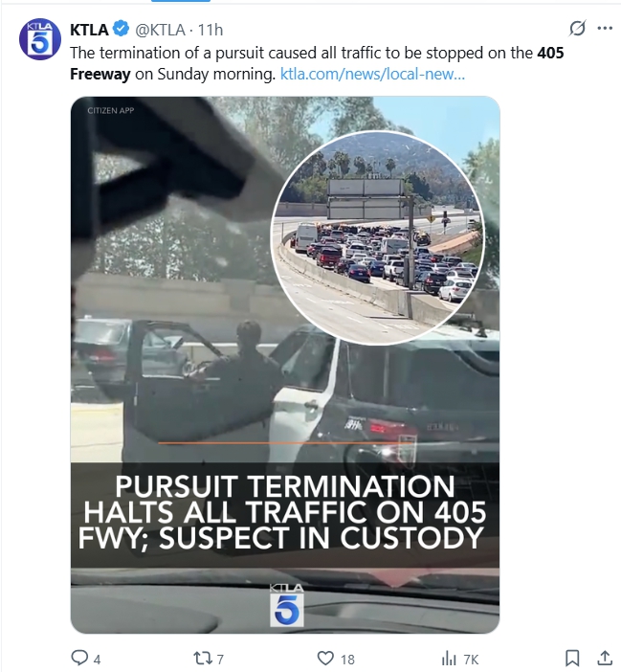Image resolution: width=621 pixels, height=672 pixels.
Task: Click the circular traffic jam inset image
Action: click(378, 237)
